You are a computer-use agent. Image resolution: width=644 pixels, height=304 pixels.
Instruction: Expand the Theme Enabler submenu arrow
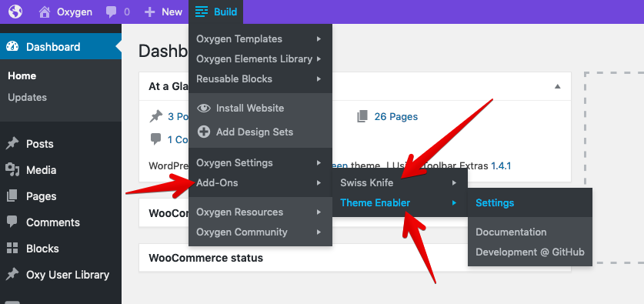point(454,202)
